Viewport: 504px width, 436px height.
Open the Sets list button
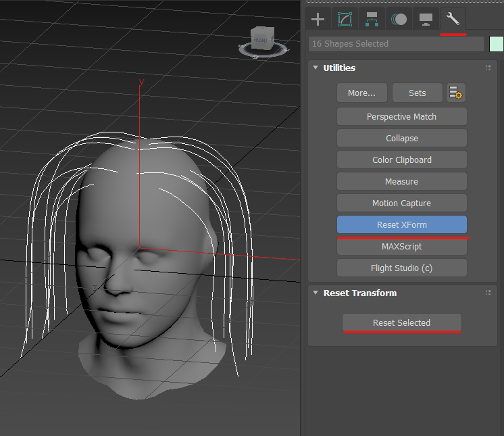(417, 93)
